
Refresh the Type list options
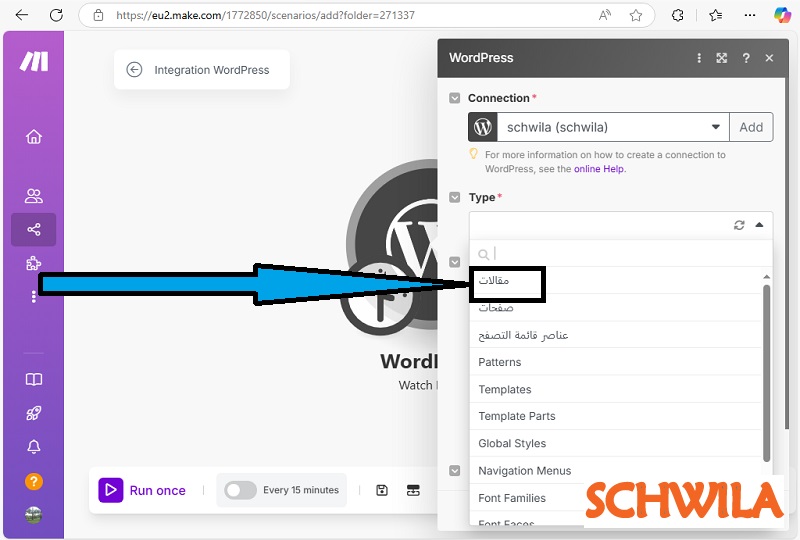[739, 225]
